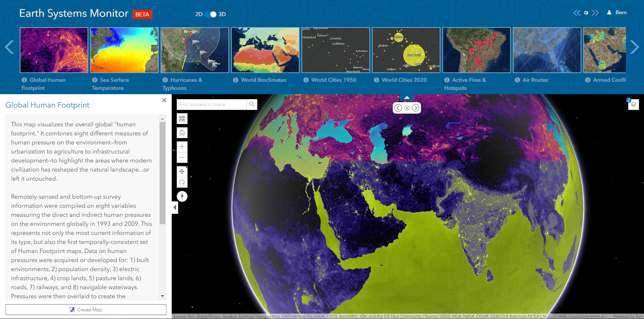
Task: Show info for Hurricanes & Typhoons
Action: (x=165, y=80)
